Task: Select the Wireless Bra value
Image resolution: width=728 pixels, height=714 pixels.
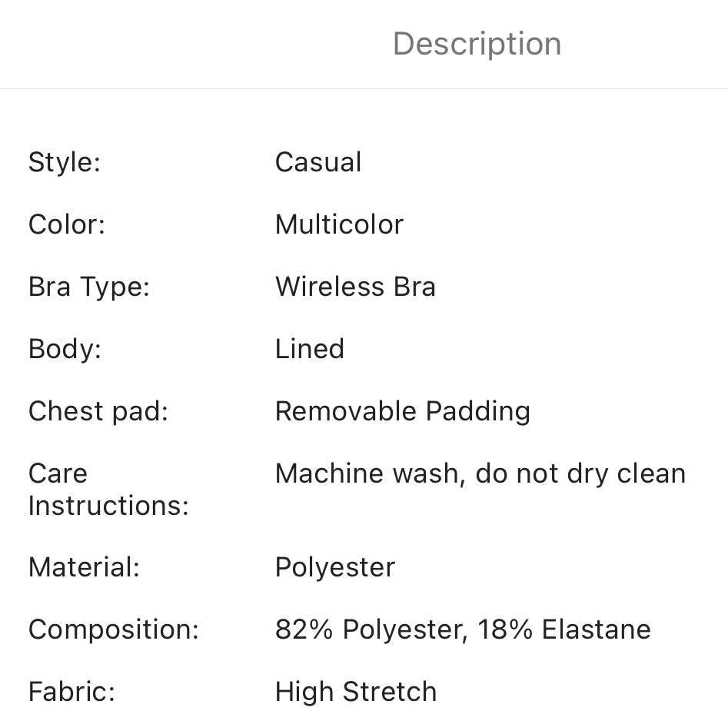Action: tap(355, 287)
